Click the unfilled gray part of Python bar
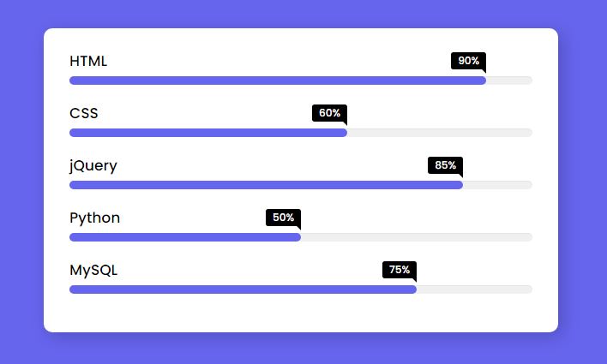The width and height of the screenshot is (607, 364). 417,237
